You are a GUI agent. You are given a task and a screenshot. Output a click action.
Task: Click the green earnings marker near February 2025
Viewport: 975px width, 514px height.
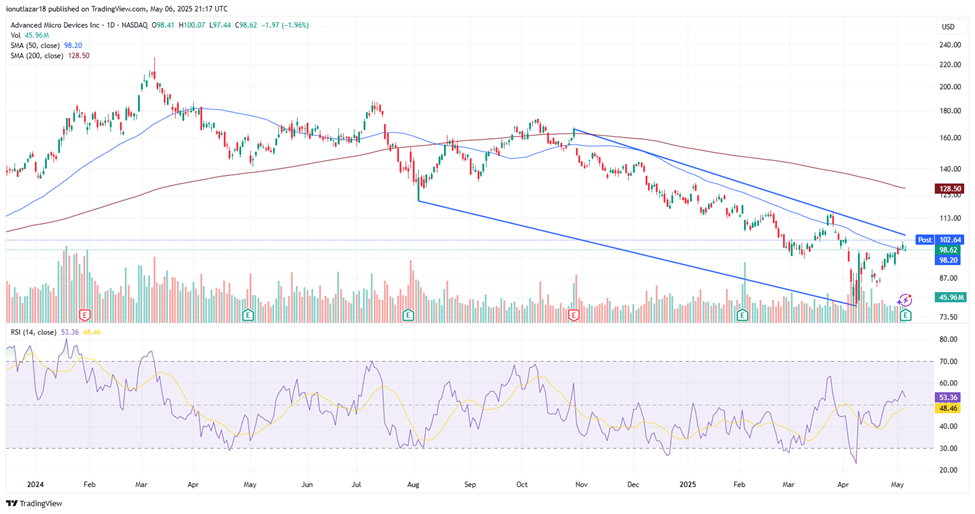point(742,315)
